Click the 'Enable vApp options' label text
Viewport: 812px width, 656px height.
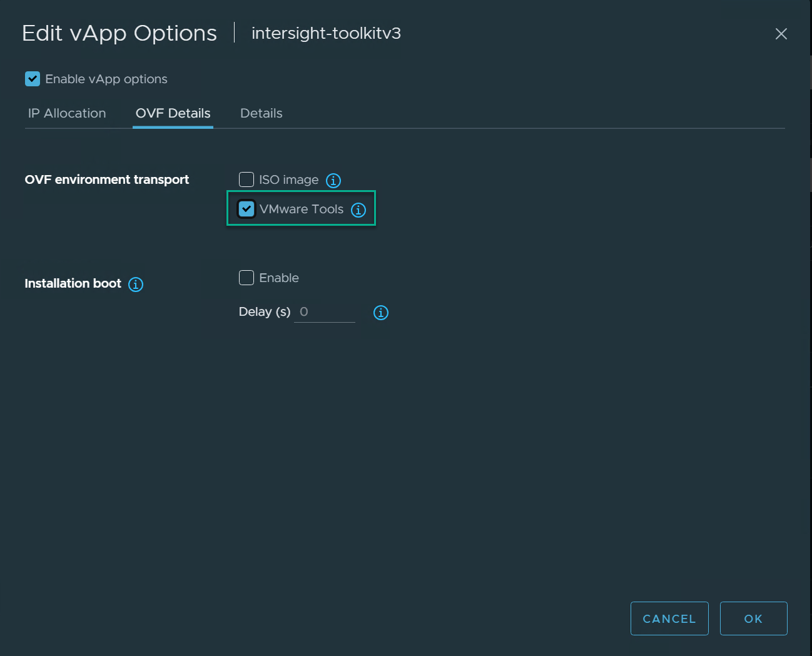[106, 79]
